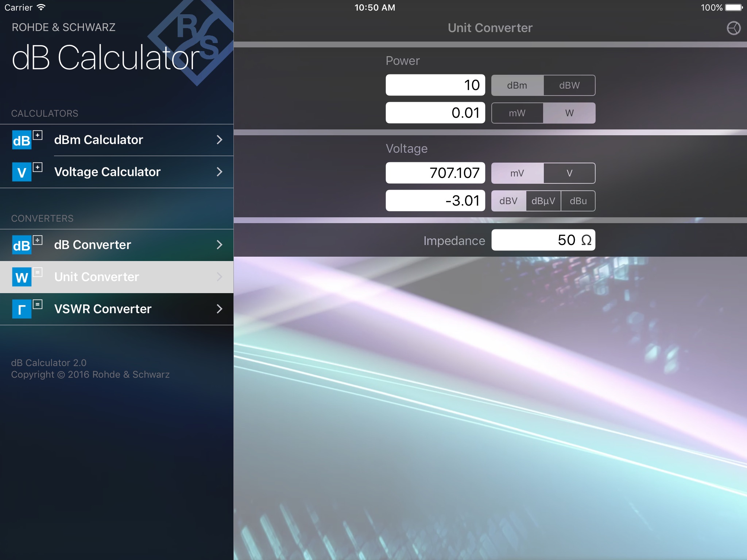Click the dBm Calculator dB icon
This screenshot has width=747, height=560.
point(27,140)
